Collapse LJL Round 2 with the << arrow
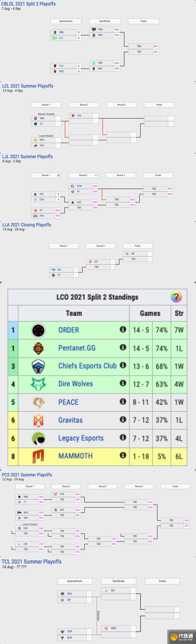Screen dimensions: 196x644 (96, 175)
